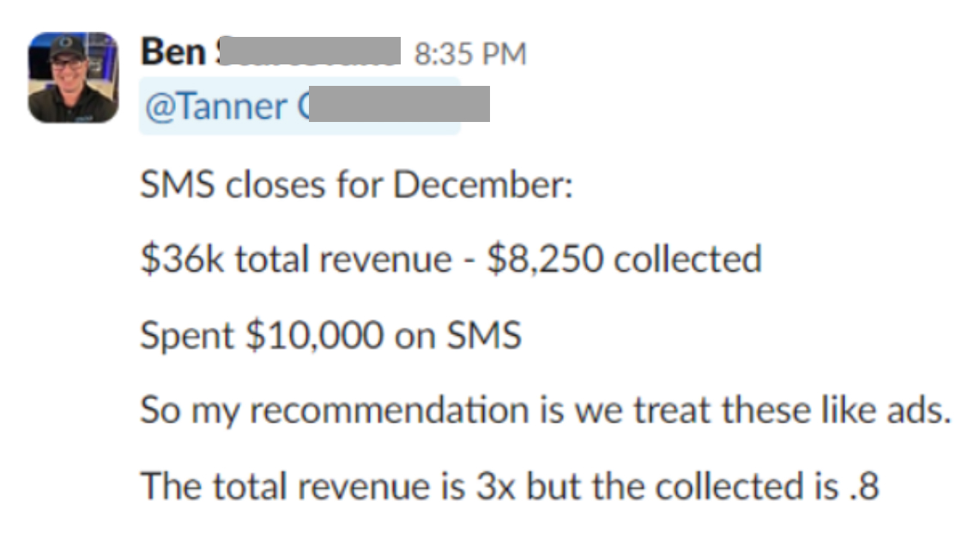This screenshot has width=980, height=560.
Task: Click the word 'collected' after $8,250
Action: pyautogui.click(x=688, y=259)
